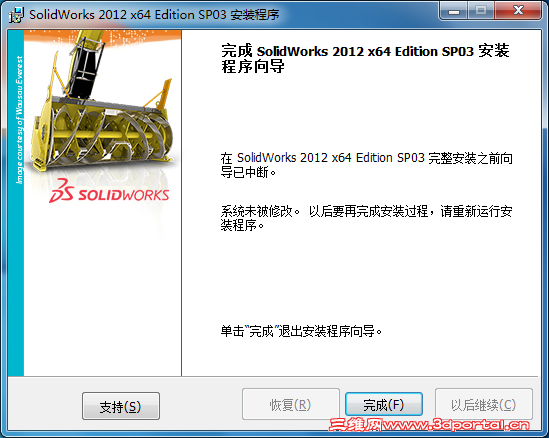Click the 3DS emblem beside SOLIDWORKS wordmark

point(62,190)
